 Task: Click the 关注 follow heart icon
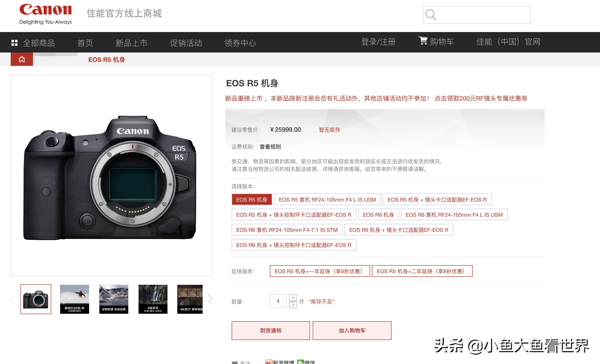click(x=235, y=362)
